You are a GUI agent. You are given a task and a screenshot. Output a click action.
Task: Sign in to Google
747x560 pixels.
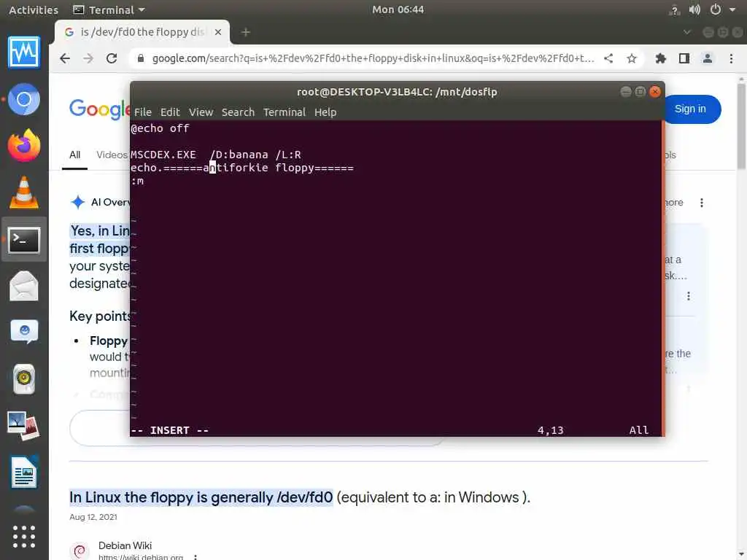point(692,109)
